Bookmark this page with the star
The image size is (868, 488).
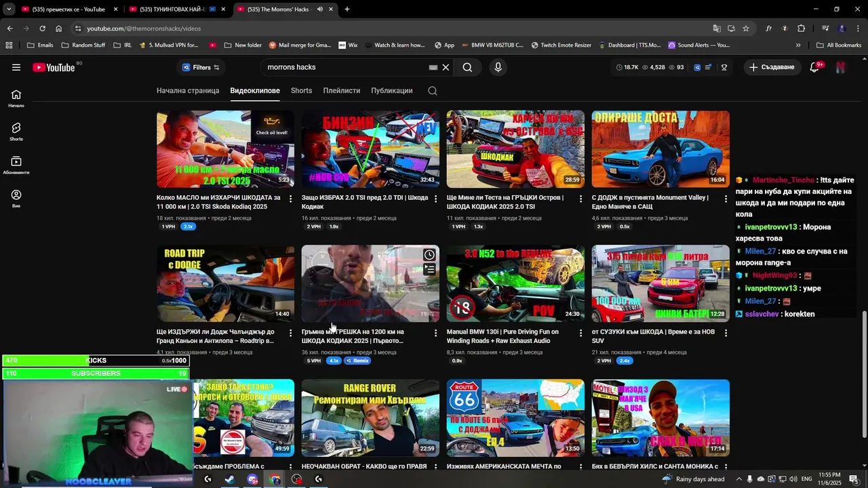point(746,28)
